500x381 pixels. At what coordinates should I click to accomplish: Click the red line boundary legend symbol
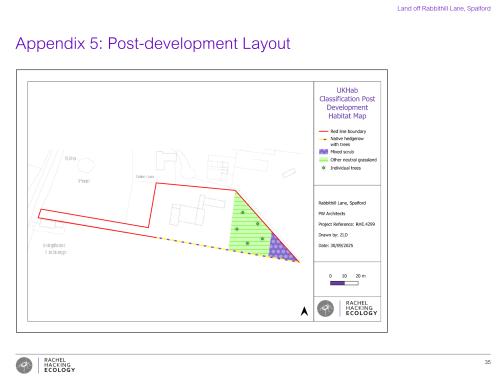click(x=323, y=131)
